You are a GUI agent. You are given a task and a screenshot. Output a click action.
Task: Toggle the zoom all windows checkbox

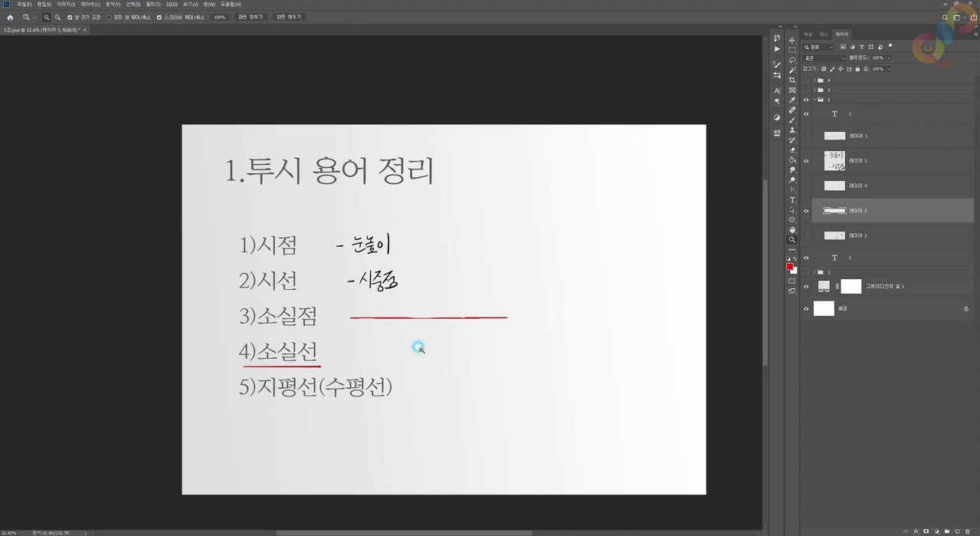[x=109, y=17]
